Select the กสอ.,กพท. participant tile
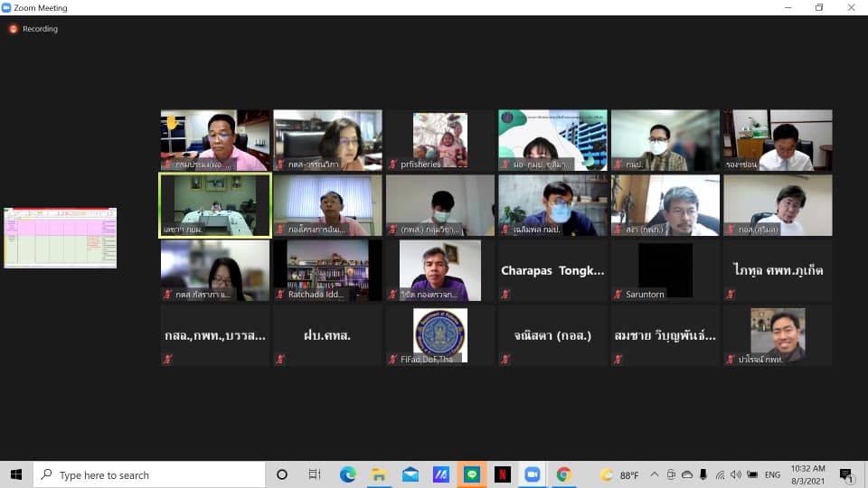This screenshot has width=868, height=488. [215, 336]
